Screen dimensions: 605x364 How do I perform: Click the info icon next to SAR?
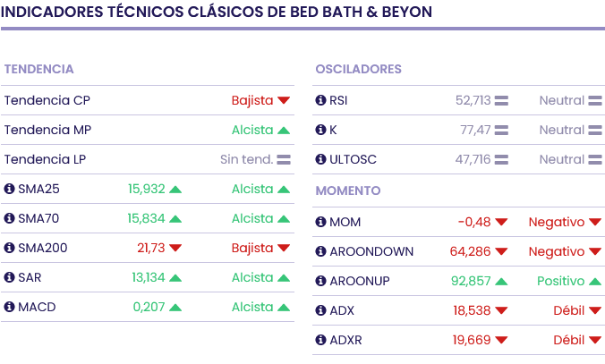(x=9, y=277)
